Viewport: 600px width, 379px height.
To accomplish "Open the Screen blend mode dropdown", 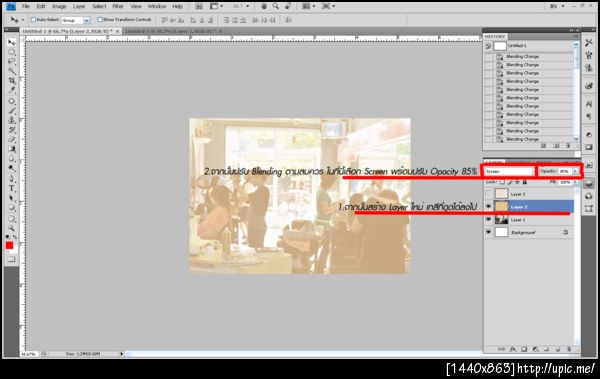I will point(509,172).
